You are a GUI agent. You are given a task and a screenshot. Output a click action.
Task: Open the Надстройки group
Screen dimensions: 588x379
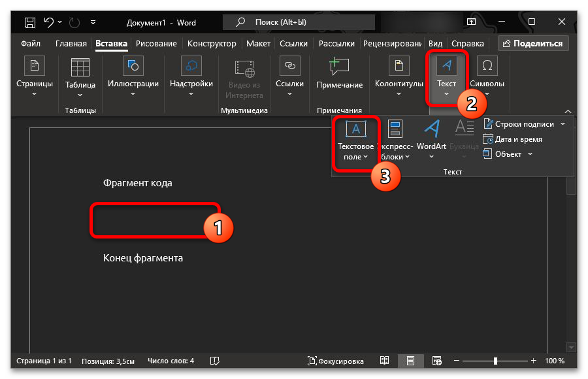[191, 77]
